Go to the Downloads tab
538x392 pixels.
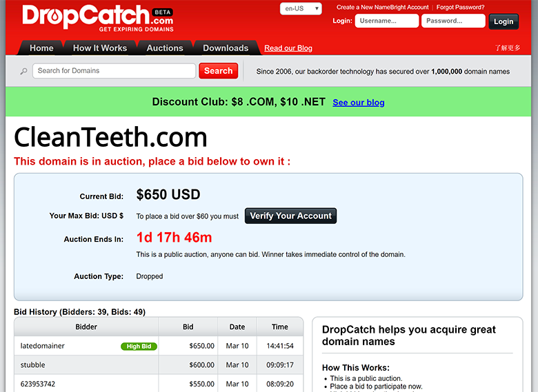226,48
